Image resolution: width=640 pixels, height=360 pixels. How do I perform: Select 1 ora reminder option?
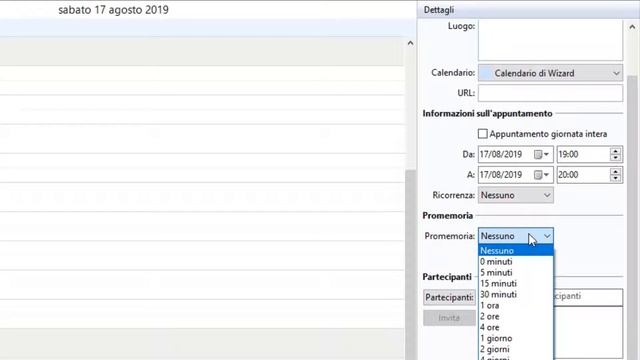click(x=516, y=305)
